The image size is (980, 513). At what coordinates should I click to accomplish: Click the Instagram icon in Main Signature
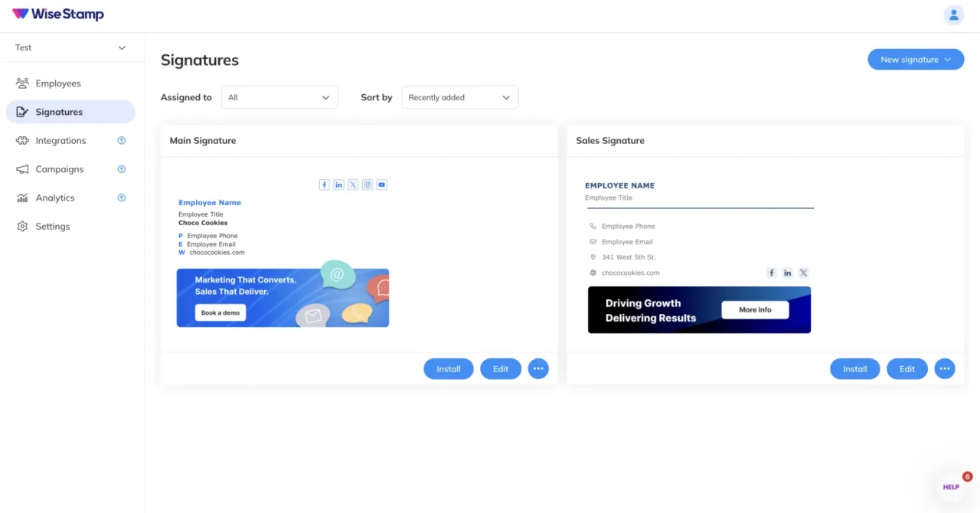[x=367, y=185]
